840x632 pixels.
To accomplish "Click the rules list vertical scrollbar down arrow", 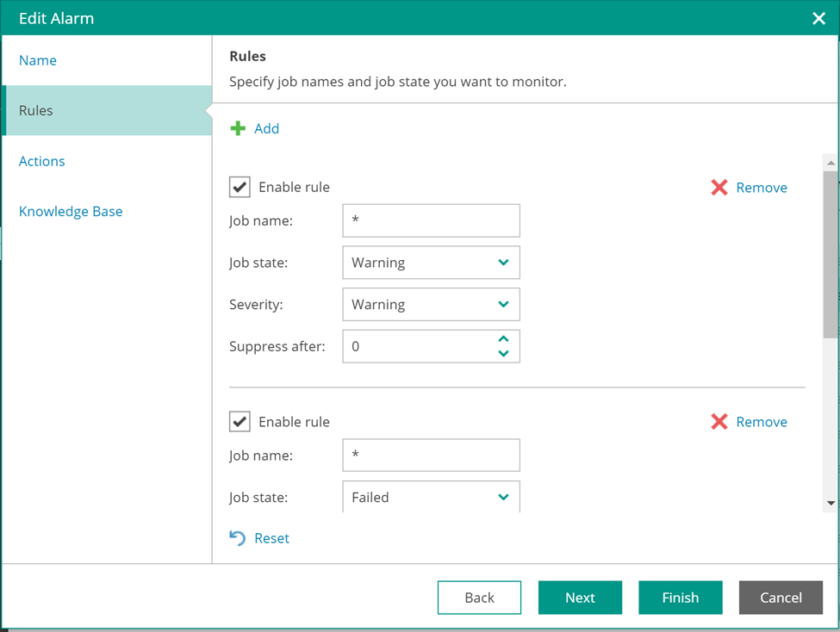I will 831,503.
